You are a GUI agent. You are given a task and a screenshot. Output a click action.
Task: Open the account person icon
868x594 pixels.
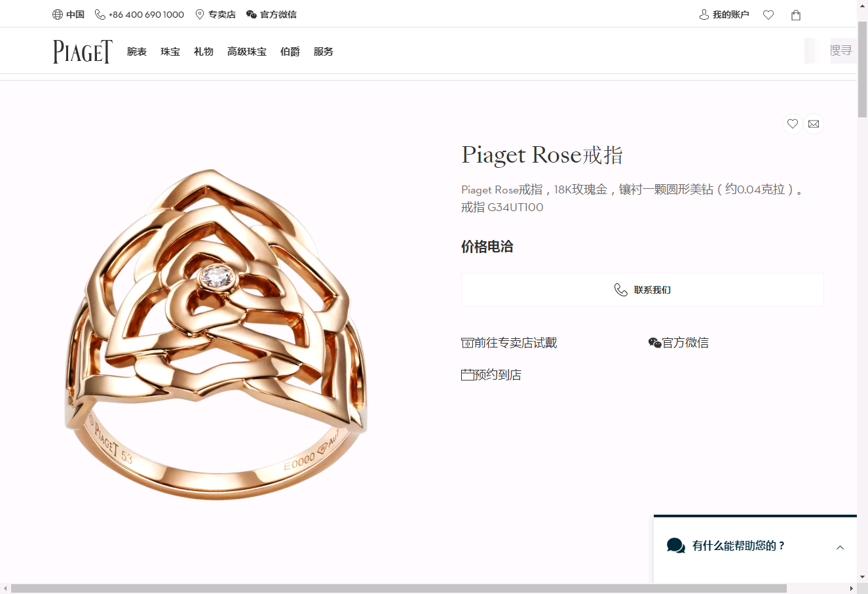pos(704,14)
